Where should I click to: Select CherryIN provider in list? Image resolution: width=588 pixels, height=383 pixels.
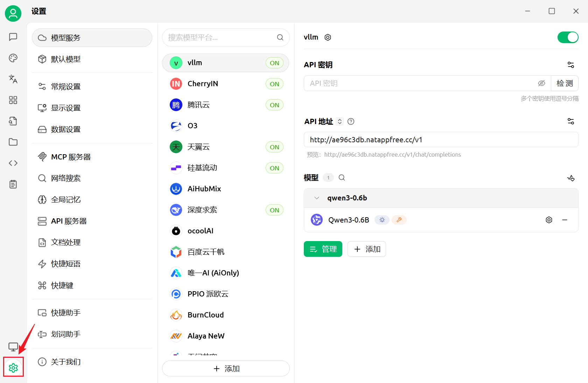226,84
